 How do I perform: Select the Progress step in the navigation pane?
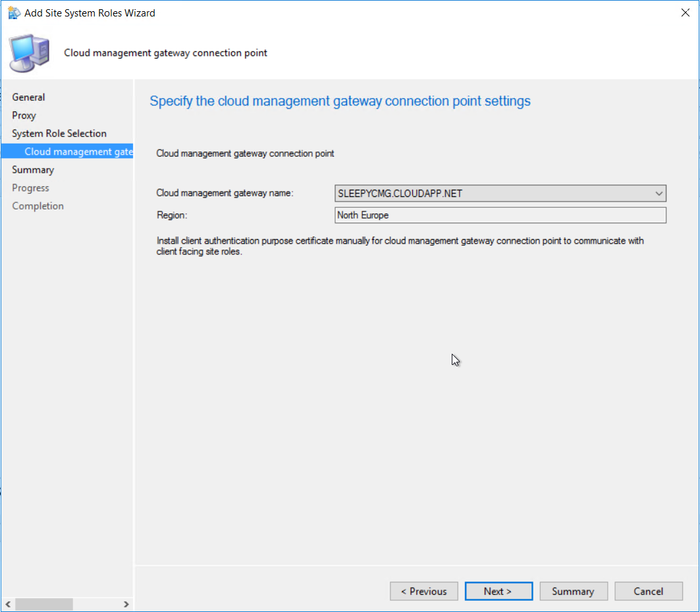[x=30, y=187]
